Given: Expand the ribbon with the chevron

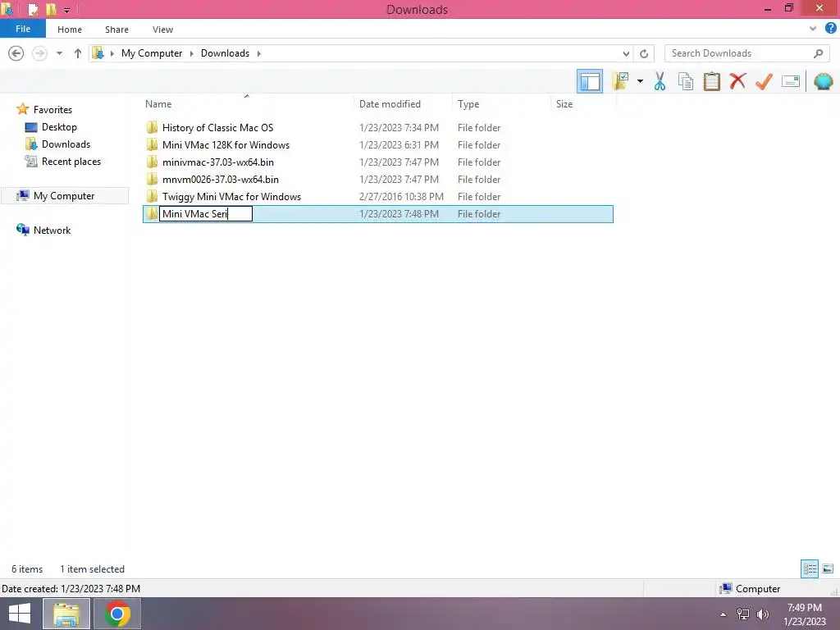Looking at the screenshot, I should coord(813,29).
